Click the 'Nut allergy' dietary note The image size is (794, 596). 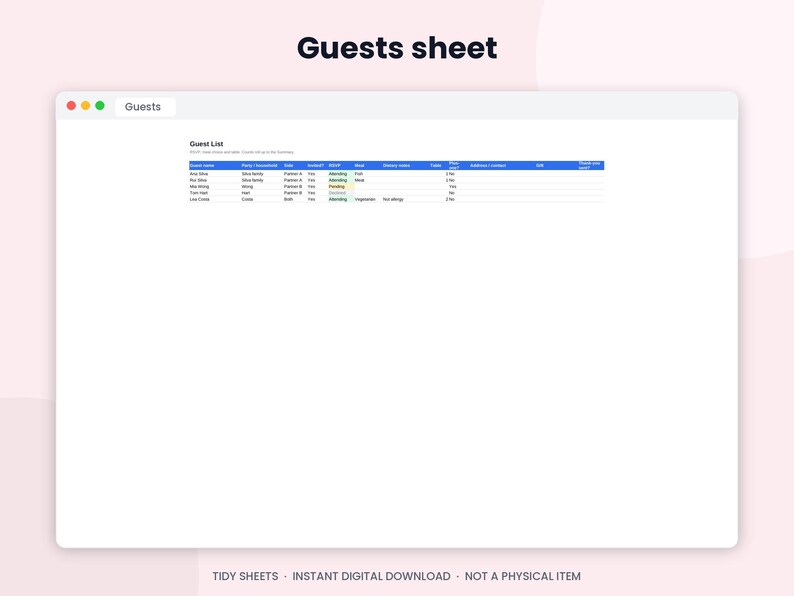pos(393,199)
